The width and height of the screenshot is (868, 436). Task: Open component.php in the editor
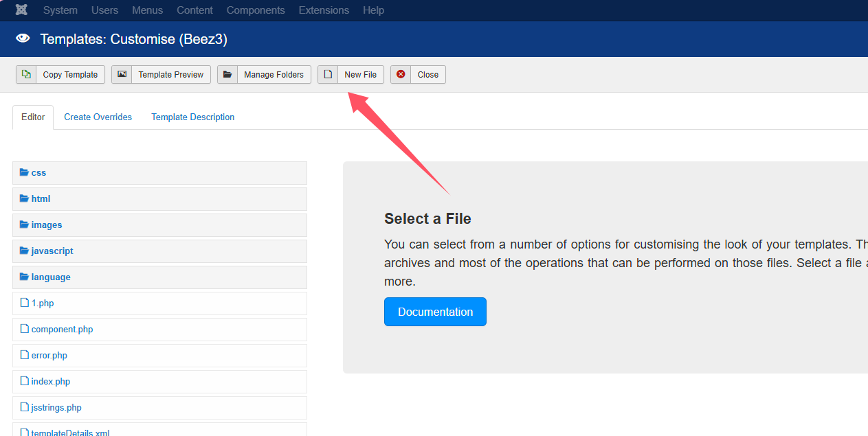point(62,330)
